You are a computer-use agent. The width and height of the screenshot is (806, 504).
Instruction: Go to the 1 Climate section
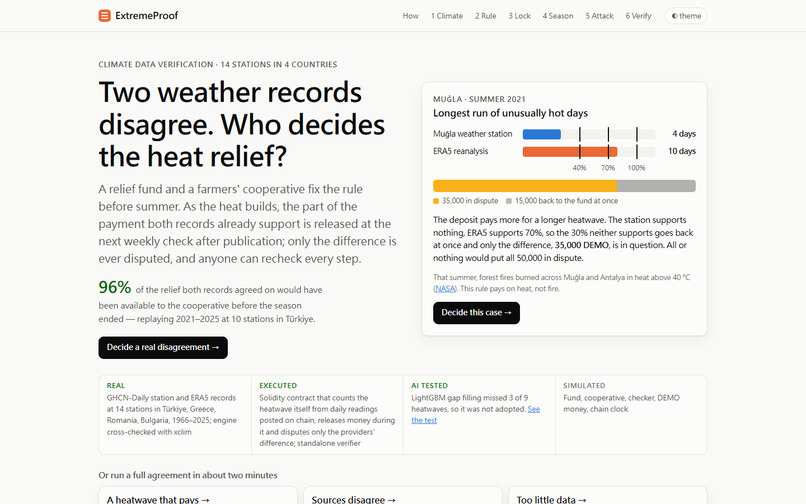(447, 16)
